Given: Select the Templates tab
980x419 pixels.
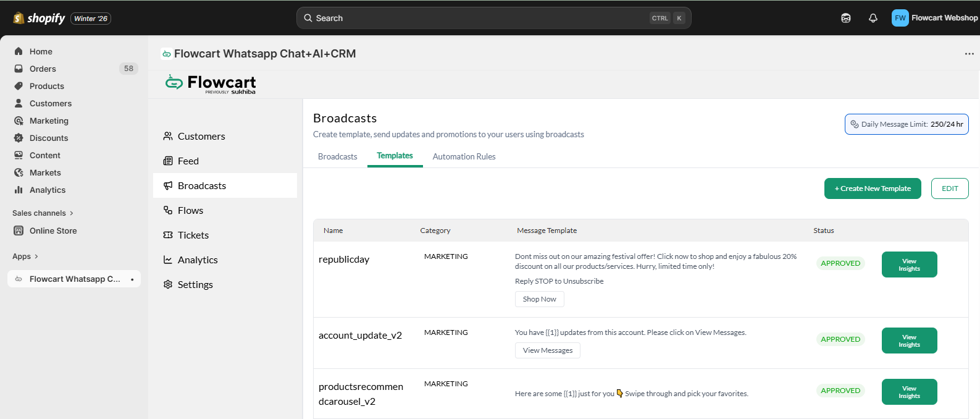Looking at the screenshot, I should coord(395,156).
